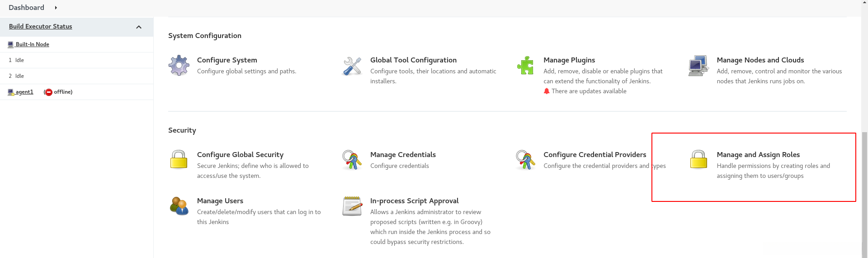This screenshot has height=258, width=868.
Task: Click the In-process Script Approval notepad icon
Action: click(352, 206)
